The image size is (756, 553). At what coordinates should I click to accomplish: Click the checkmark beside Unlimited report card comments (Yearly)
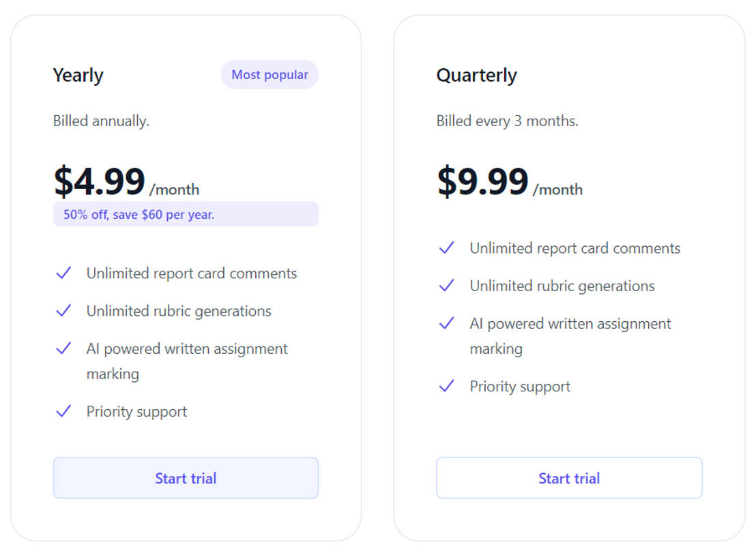63,273
